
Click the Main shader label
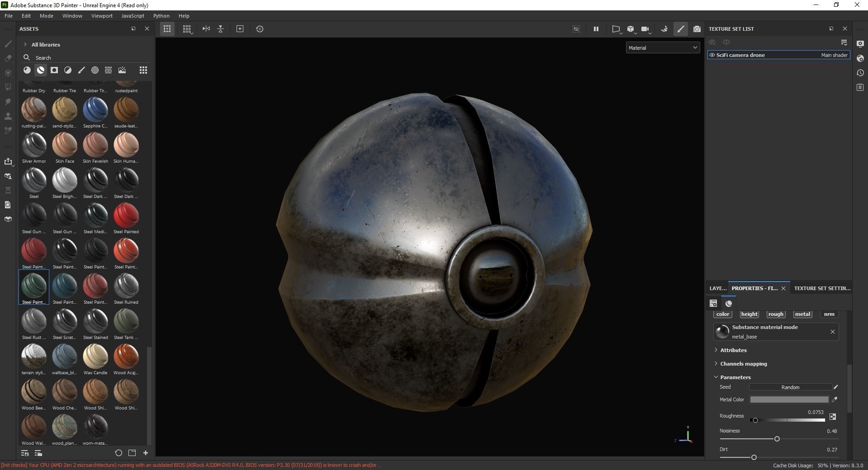834,55
